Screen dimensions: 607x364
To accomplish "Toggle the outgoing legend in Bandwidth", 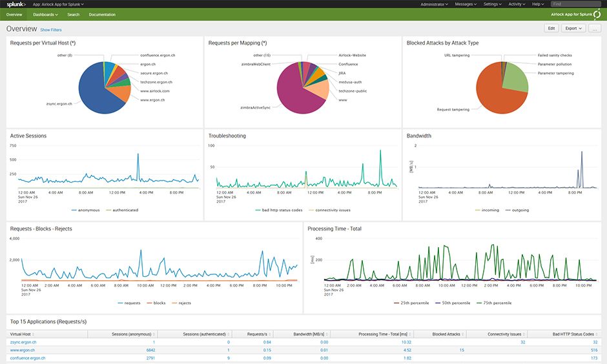I will coord(517,210).
